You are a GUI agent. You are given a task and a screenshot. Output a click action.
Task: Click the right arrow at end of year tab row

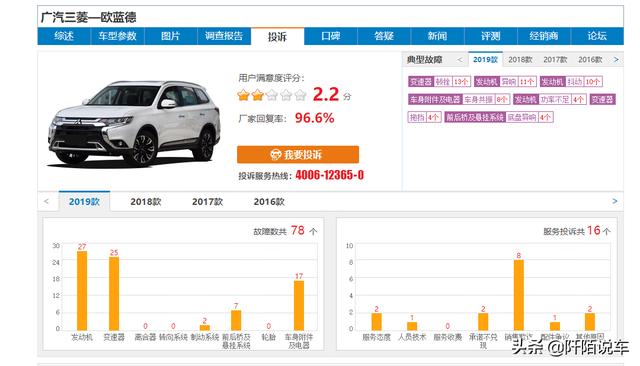coord(615,201)
